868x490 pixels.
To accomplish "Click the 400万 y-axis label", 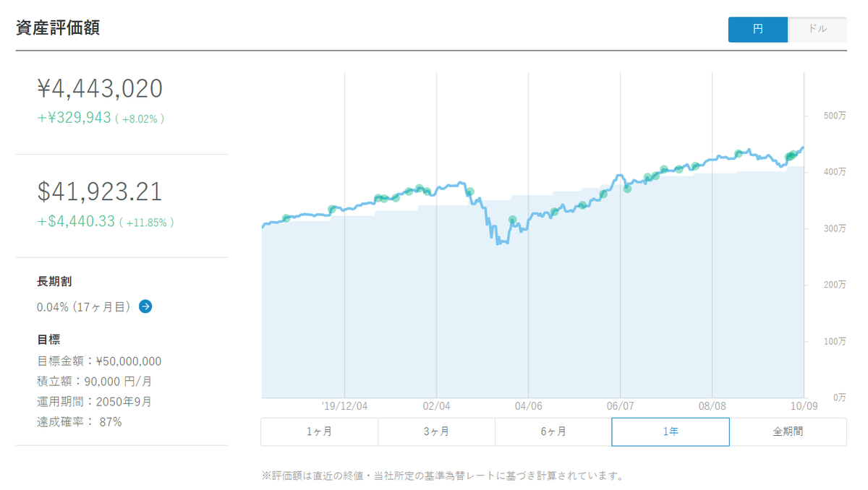I will (835, 172).
